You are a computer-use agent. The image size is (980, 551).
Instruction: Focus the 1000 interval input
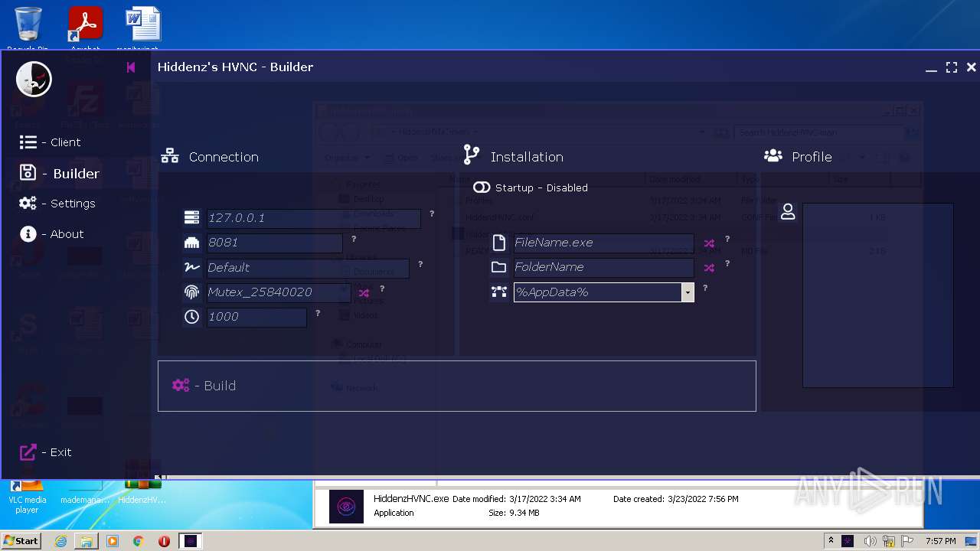click(256, 317)
